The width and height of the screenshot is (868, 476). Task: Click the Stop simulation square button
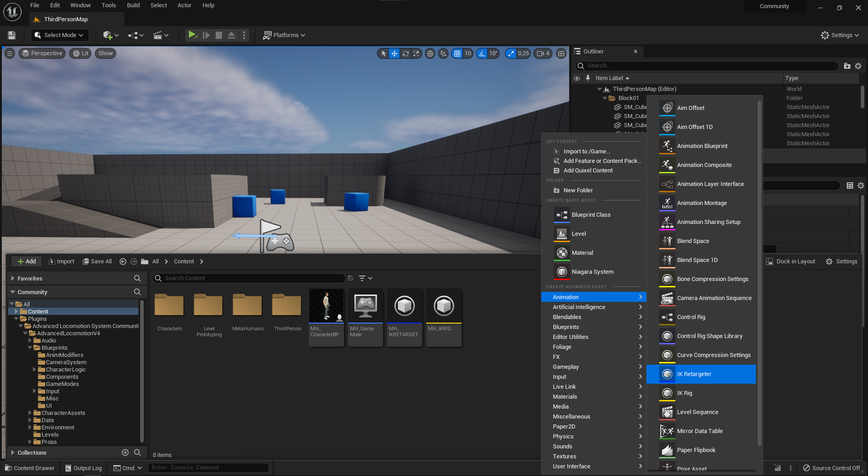coord(219,35)
